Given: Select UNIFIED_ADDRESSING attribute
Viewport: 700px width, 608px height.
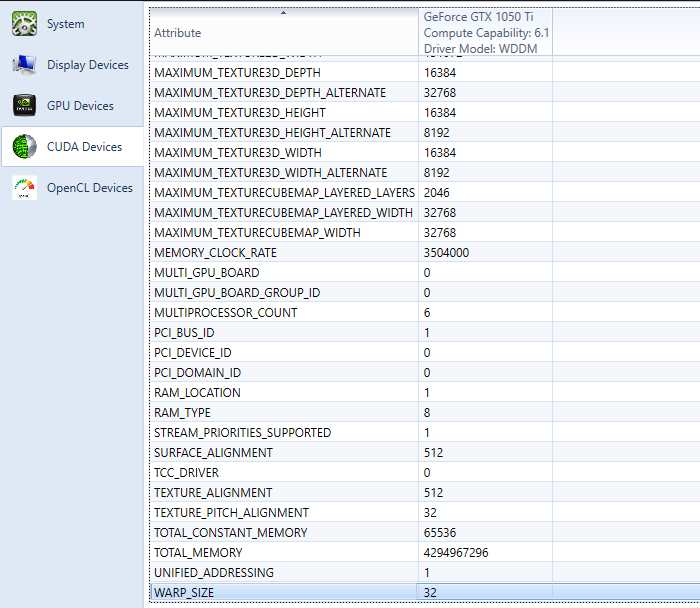Looking at the screenshot, I should 214,573.
